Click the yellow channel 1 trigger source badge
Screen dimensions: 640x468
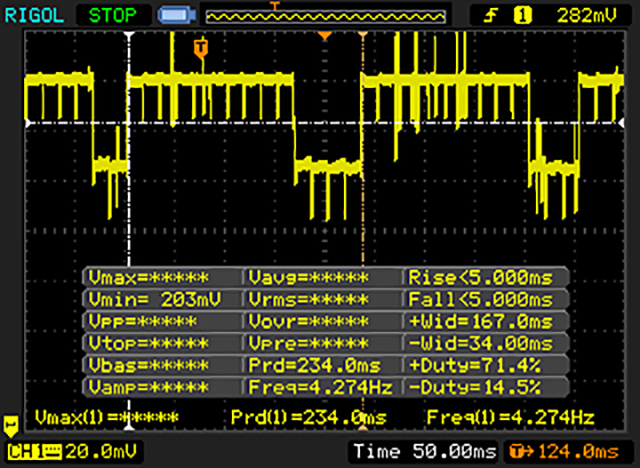(522, 16)
